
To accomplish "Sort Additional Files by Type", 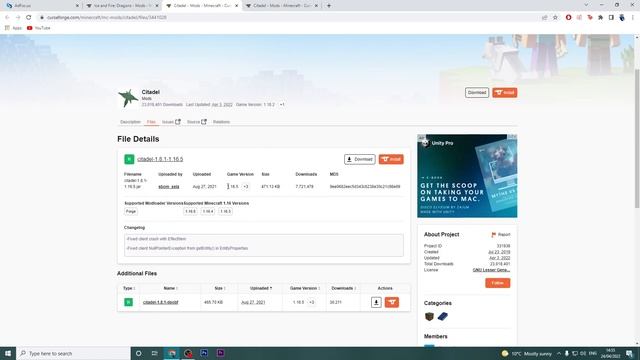I will [129, 288].
